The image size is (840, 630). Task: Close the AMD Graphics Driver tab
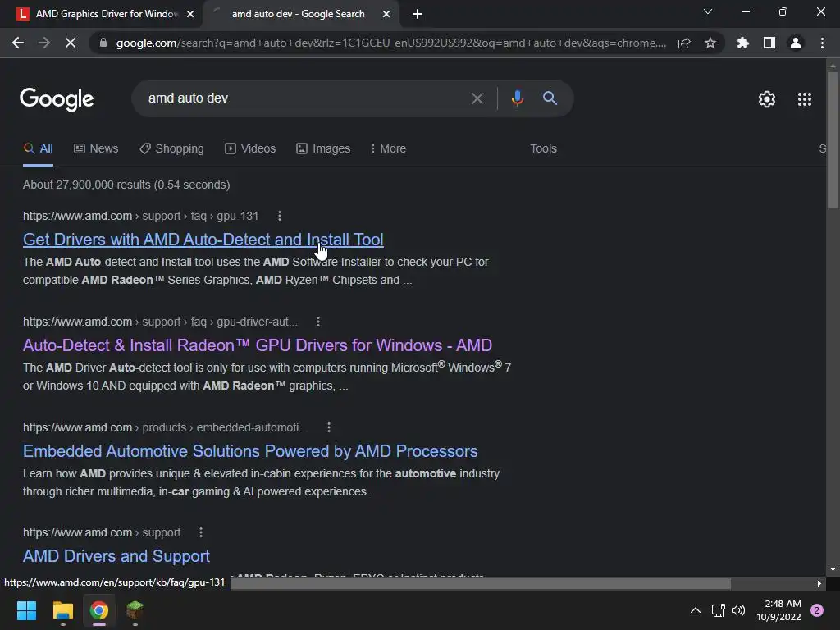tap(190, 14)
